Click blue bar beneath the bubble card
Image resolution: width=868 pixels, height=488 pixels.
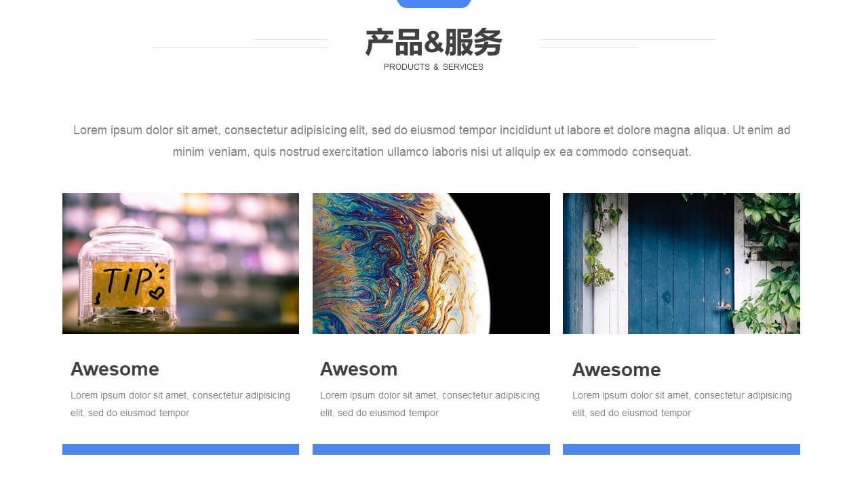[431, 449]
